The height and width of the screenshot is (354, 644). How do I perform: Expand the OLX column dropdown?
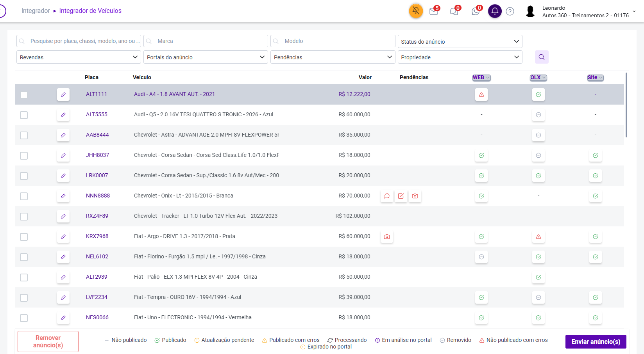click(x=538, y=78)
